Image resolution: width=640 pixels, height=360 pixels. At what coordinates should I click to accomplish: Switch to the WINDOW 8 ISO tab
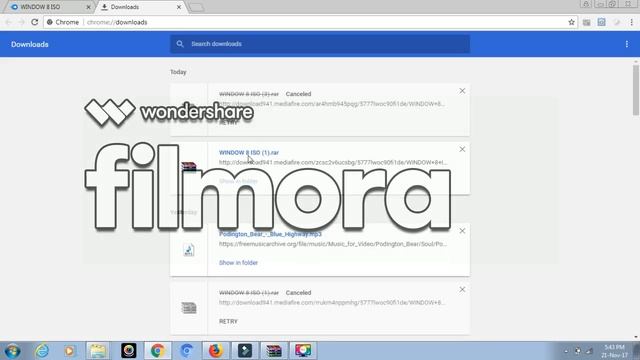(49, 7)
